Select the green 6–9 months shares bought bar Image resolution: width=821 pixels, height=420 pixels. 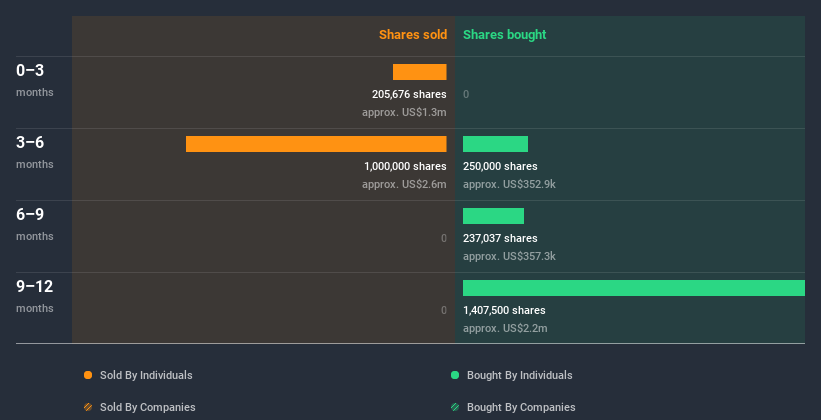coord(493,216)
